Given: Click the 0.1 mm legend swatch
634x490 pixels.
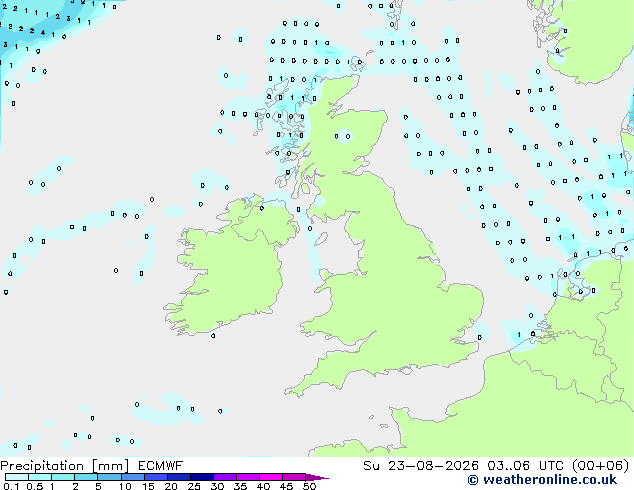Looking at the screenshot, I should [17, 477].
